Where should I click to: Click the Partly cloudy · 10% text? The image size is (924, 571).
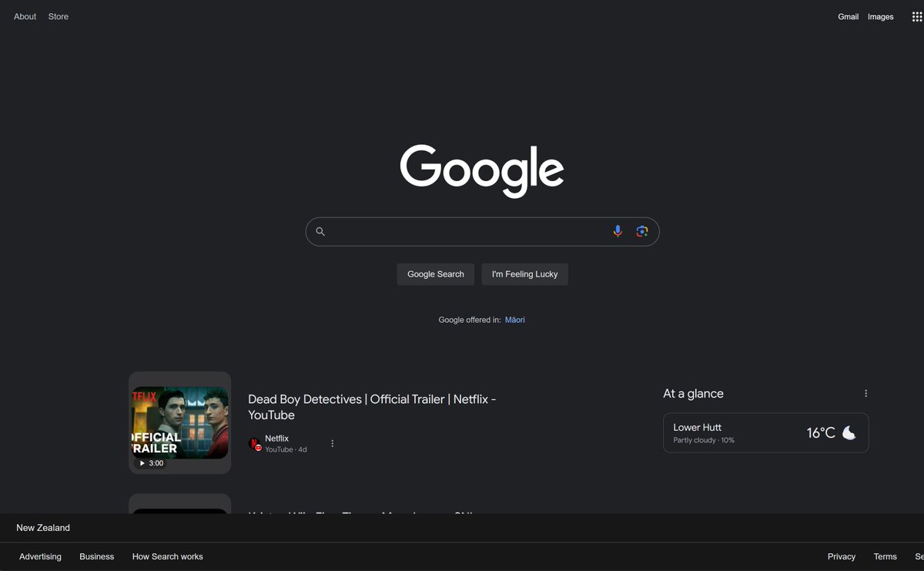pyautogui.click(x=704, y=440)
